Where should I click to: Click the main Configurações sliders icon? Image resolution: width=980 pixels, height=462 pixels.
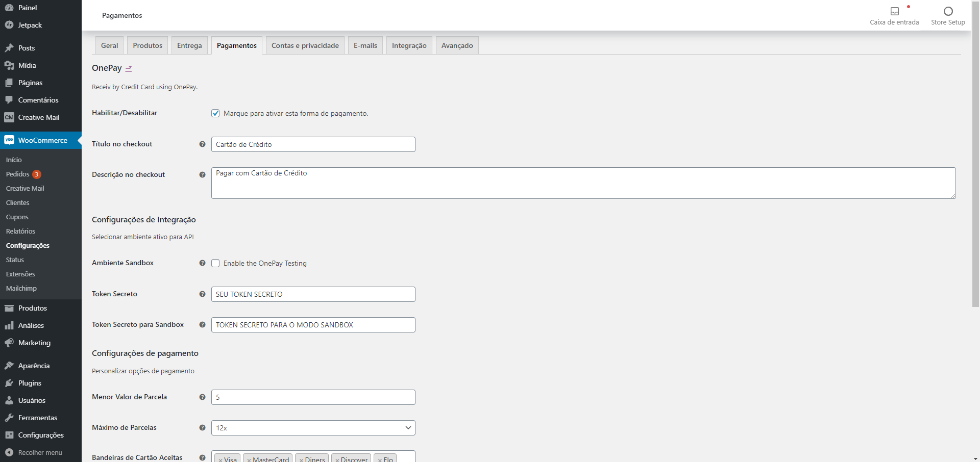click(9, 435)
